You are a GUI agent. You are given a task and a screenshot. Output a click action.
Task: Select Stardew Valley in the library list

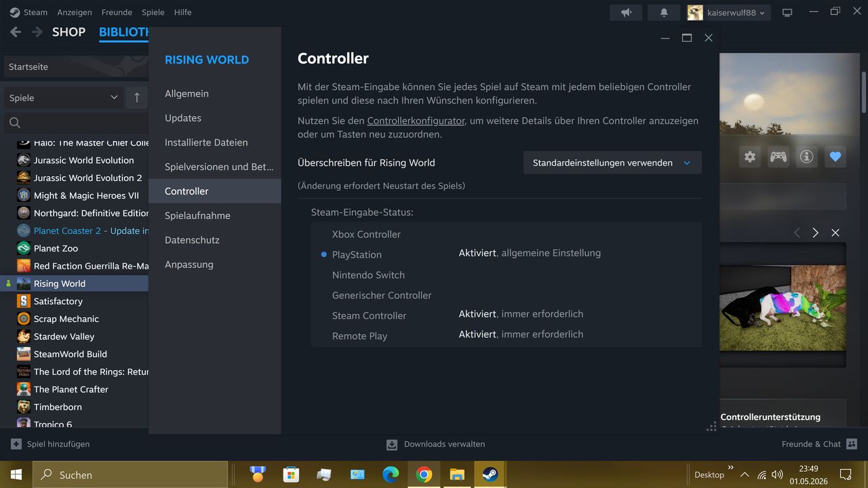[x=64, y=336]
